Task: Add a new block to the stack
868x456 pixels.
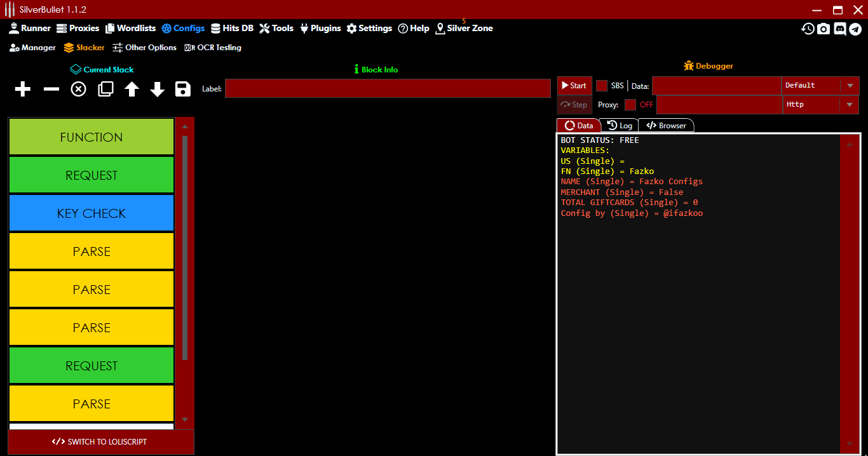Action: [22, 89]
